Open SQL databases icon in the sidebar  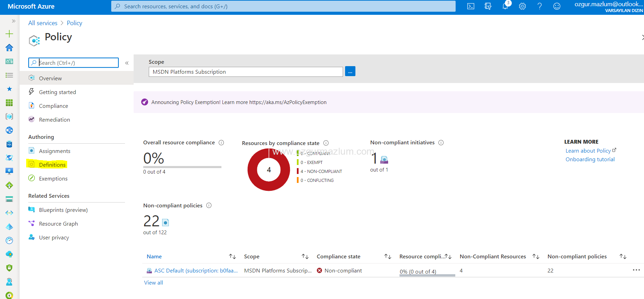pos(9,144)
